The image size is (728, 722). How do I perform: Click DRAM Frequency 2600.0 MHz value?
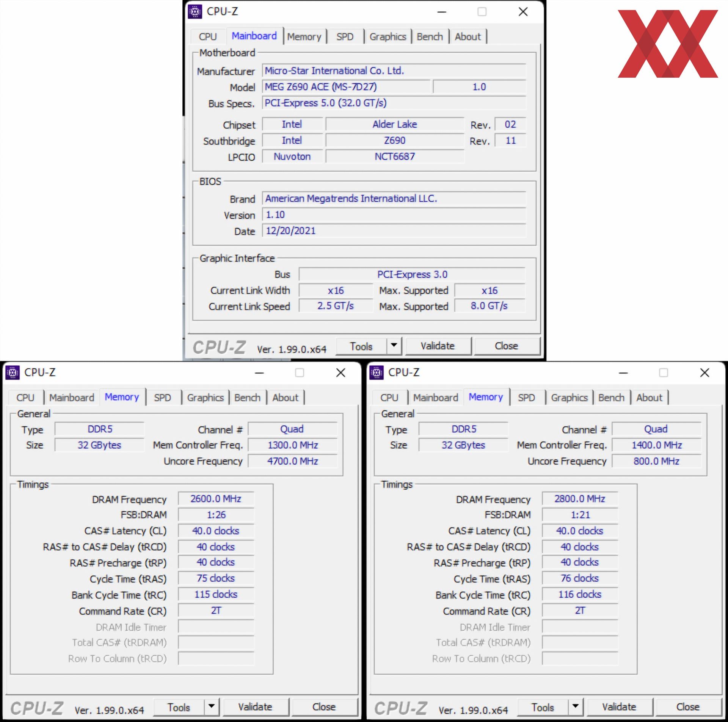pos(216,499)
